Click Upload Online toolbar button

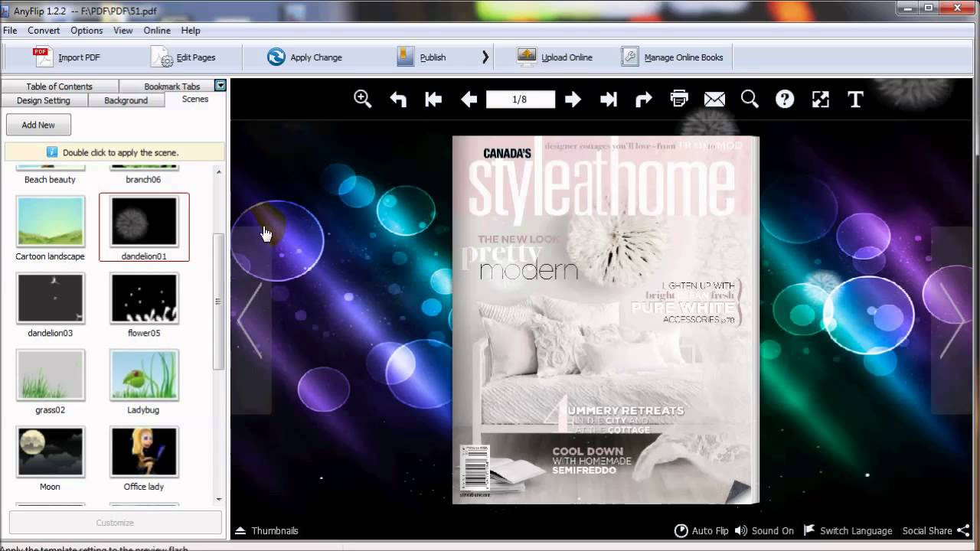(555, 57)
